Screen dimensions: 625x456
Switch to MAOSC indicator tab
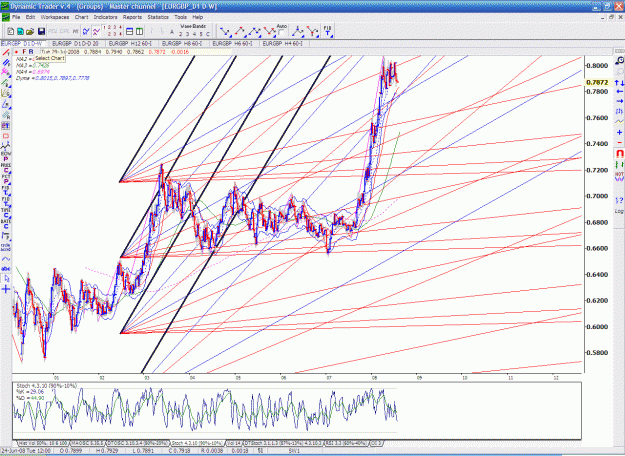tap(88, 443)
